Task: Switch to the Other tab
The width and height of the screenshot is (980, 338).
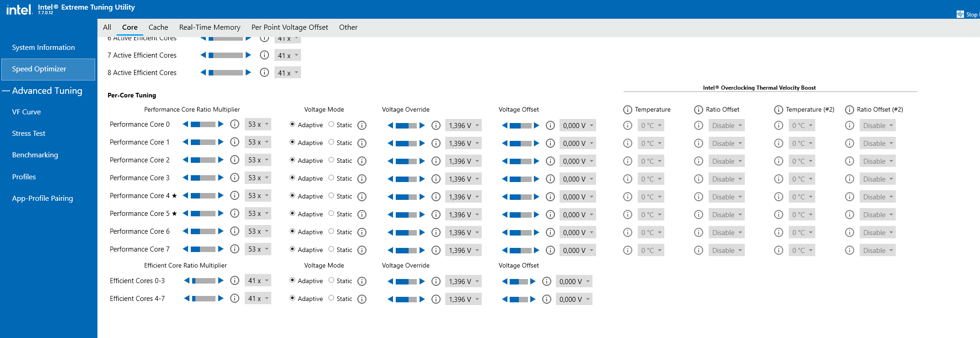Action: (x=348, y=27)
